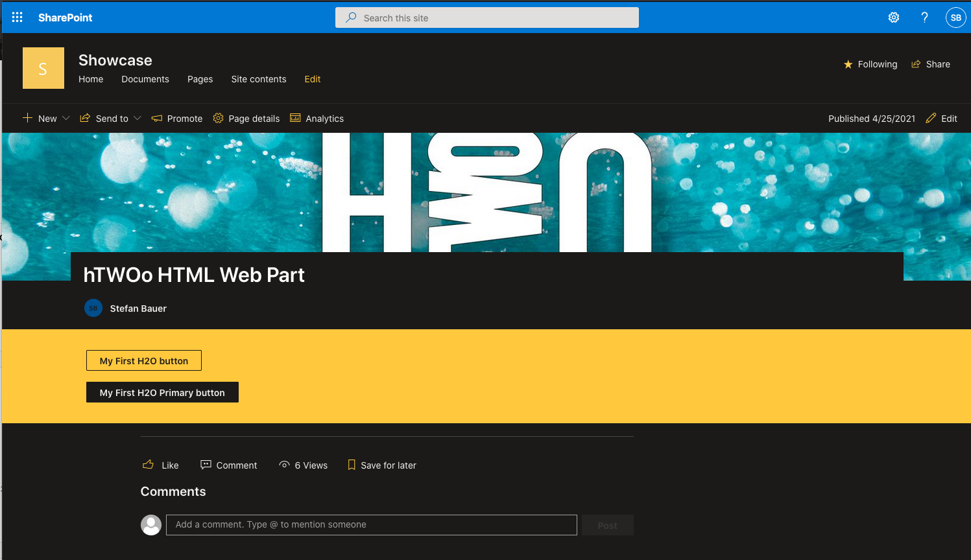The width and height of the screenshot is (971, 560).
Task: Click My First H2O Primary button
Action: [162, 393]
